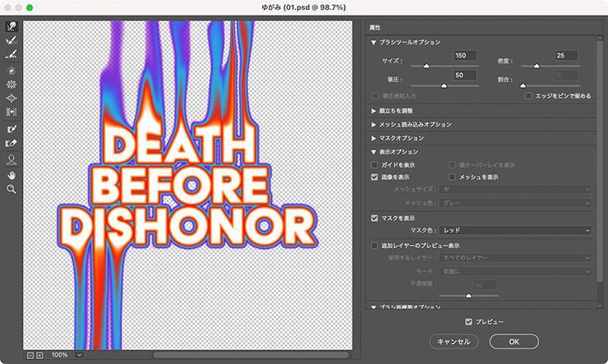The image size is (608, 364).
Task: Select the Pucker tool
Action: point(12,85)
